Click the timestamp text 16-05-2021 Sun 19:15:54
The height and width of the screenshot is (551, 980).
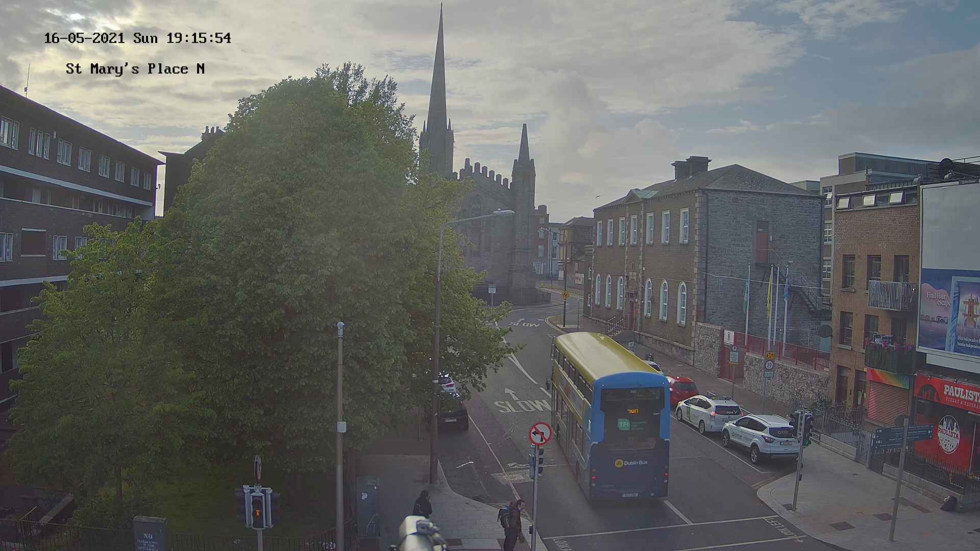(137, 38)
